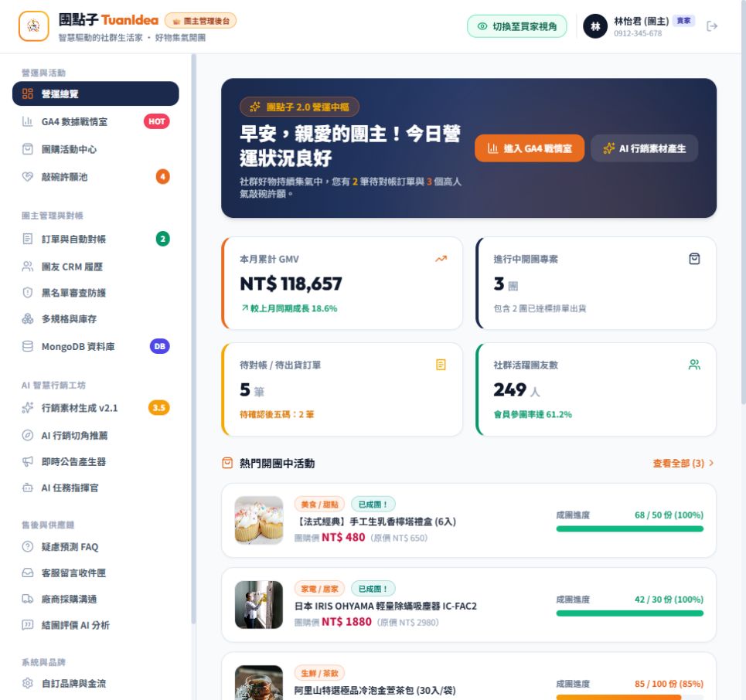746x700 pixels.
Task: Click the 美食 / 甜點 category tag
Action: (x=319, y=504)
